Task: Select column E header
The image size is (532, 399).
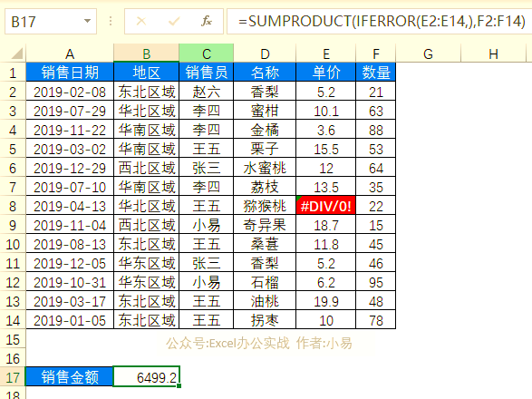Action: point(326,54)
